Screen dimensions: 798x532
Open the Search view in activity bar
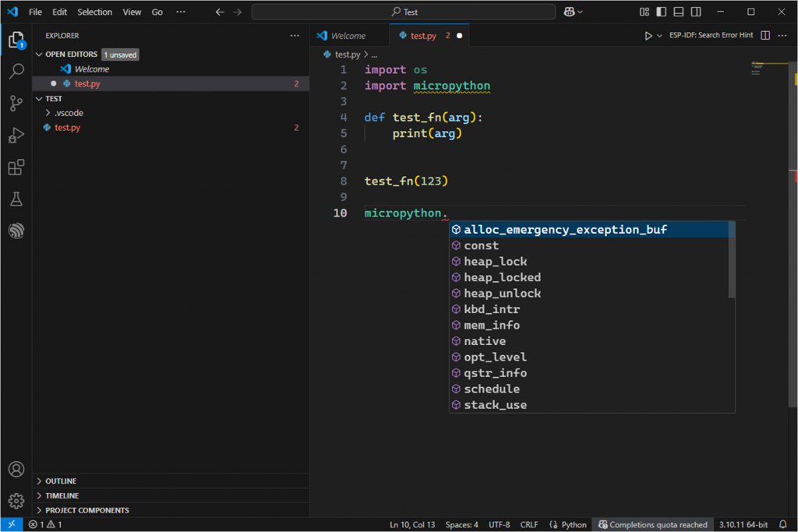(x=16, y=72)
